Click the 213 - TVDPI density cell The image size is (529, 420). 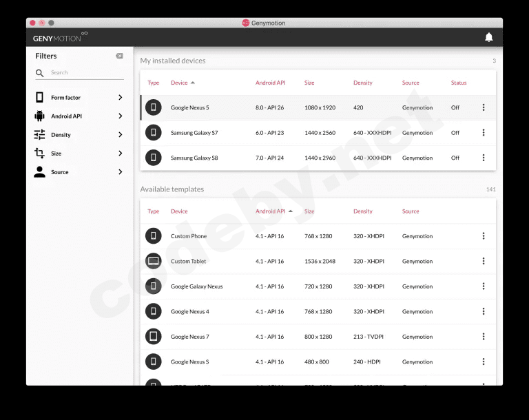tap(369, 337)
